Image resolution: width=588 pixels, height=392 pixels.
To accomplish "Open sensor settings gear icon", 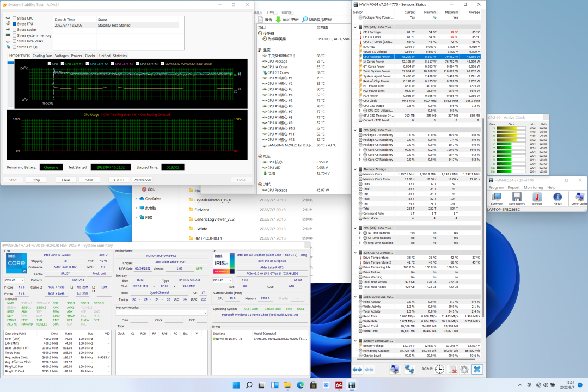I will click(464, 370).
